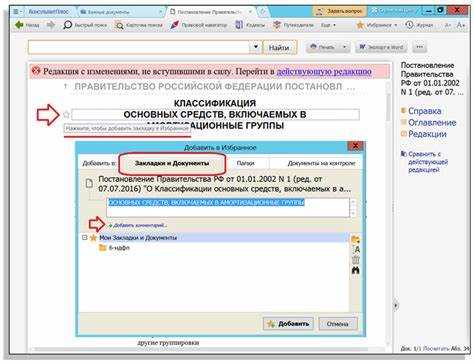Follow the действующую редакцию link

[324, 72]
